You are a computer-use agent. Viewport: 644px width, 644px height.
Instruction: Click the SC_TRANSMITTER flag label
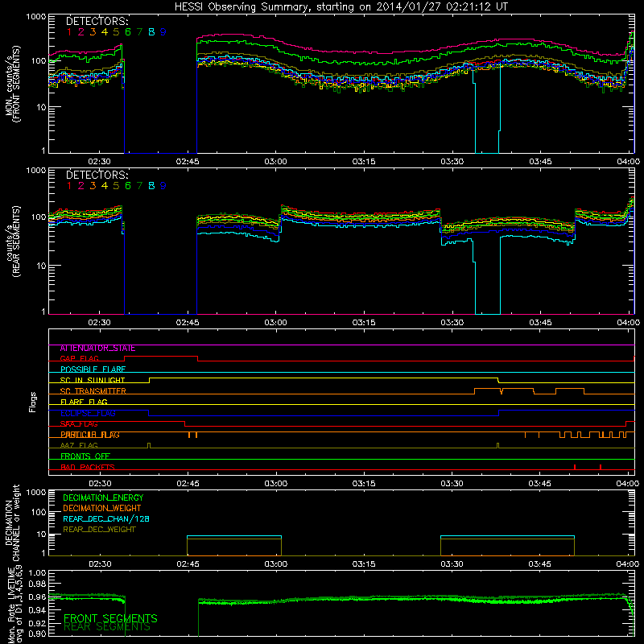click(x=93, y=391)
